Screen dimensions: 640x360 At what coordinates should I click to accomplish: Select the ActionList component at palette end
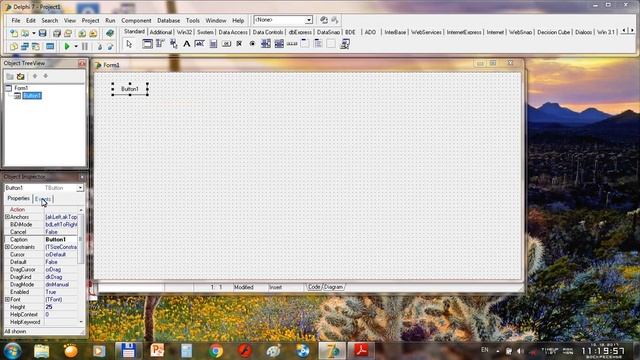tap(344, 44)
